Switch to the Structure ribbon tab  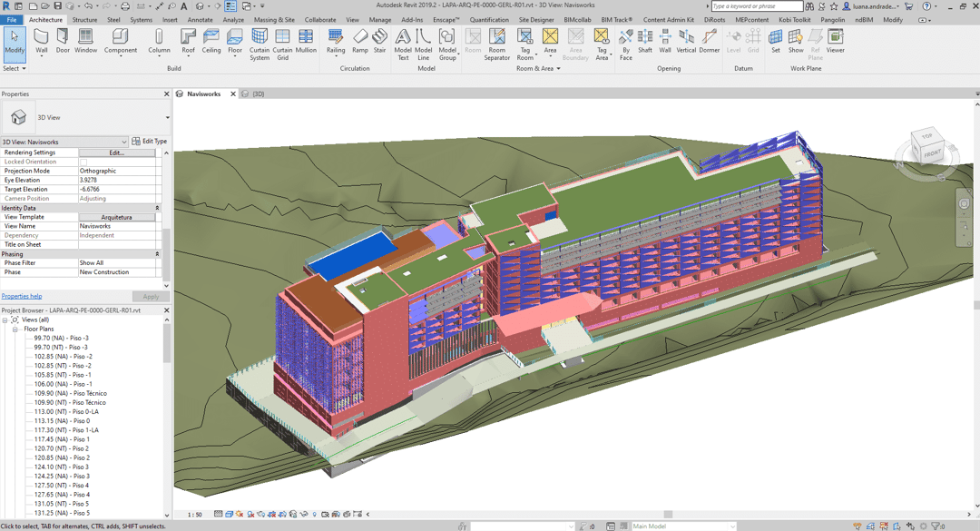[x=84, y=20]
